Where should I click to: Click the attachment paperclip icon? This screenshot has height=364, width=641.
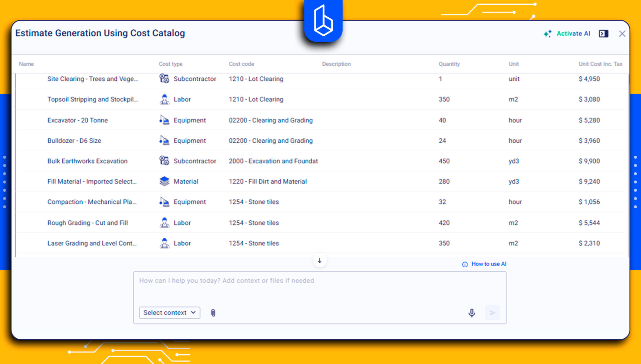pos(213,312)
